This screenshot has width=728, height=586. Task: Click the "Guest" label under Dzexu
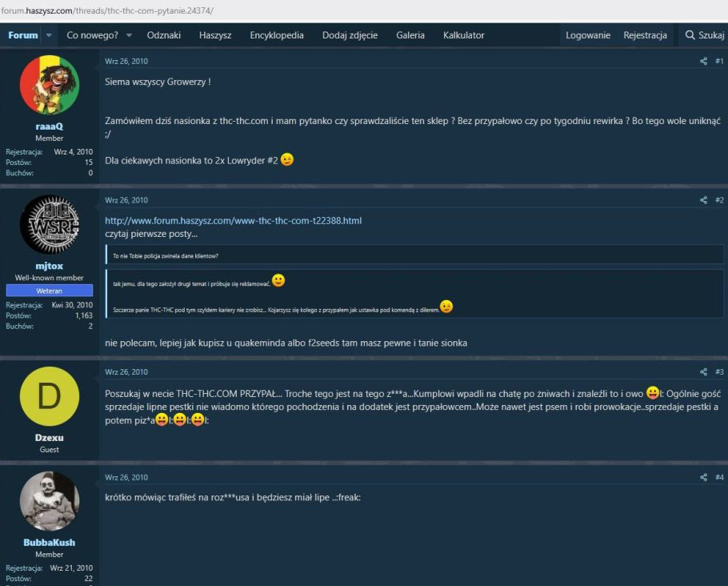(x=50, y=449)
